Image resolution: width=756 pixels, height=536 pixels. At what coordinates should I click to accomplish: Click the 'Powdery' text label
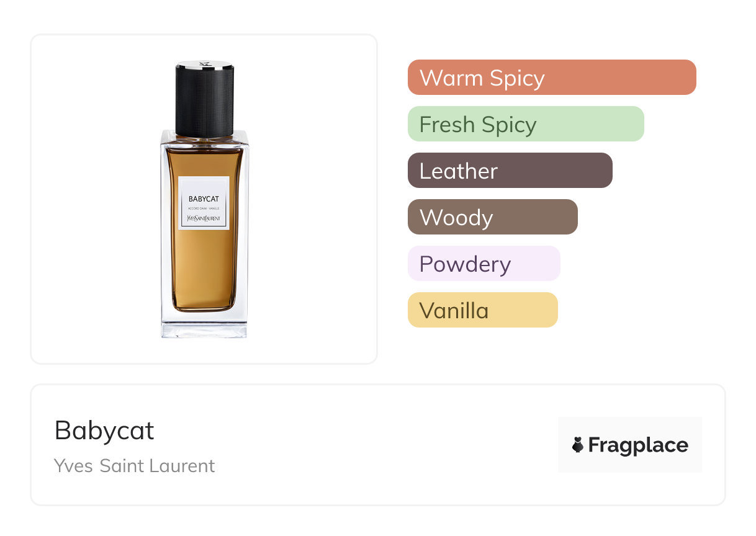(465, 265)
